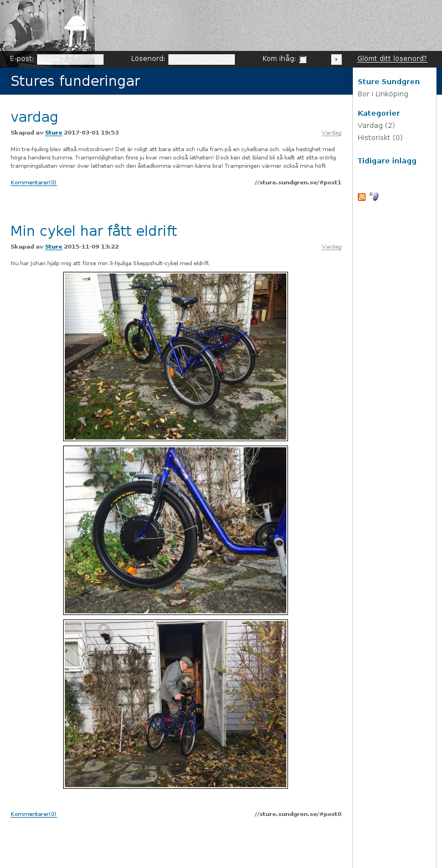
Task: Open the Glömt ditt lösenord link
Action: pos(392,59)
